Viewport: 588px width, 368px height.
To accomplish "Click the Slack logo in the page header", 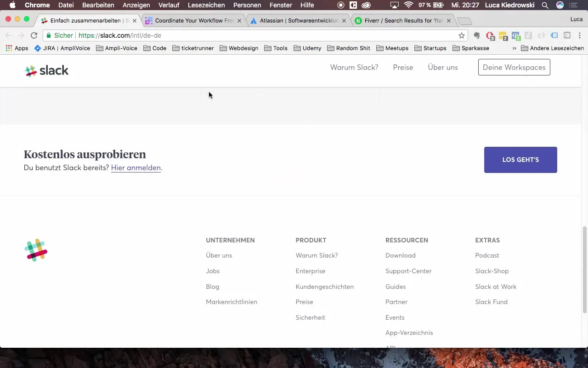I will 46,70.
